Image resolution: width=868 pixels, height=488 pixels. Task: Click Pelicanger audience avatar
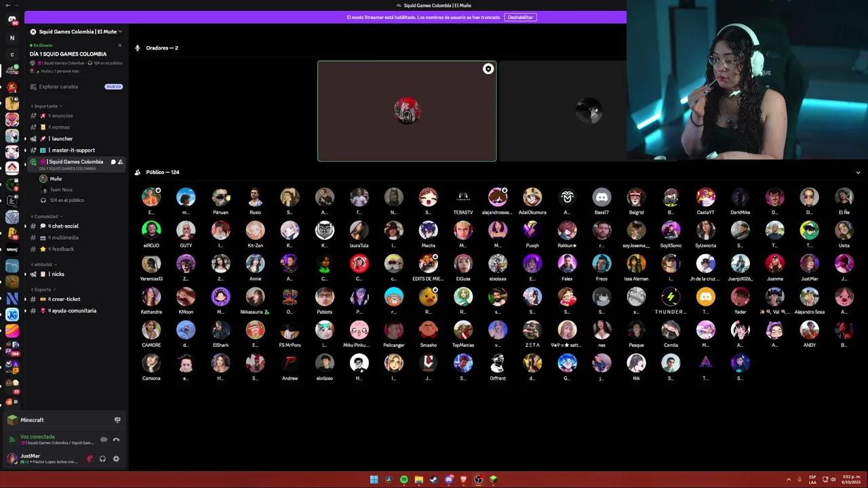click(x=394, y=330)
